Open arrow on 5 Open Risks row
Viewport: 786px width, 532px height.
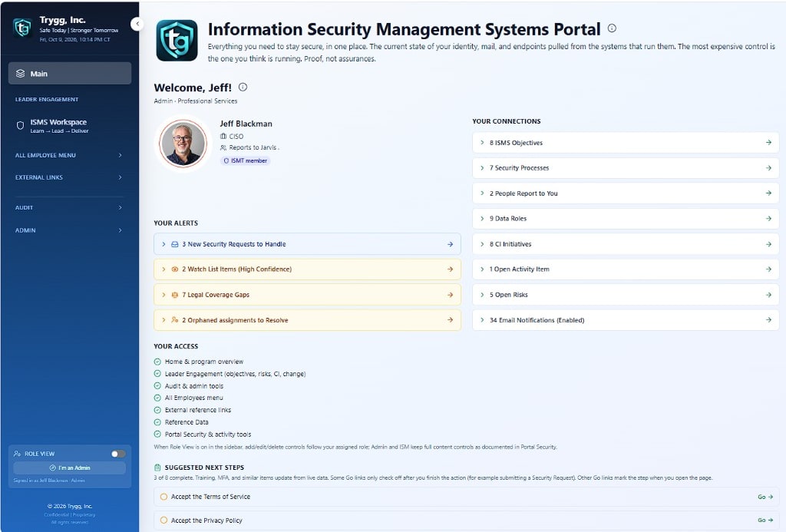(x=768, y=295)
